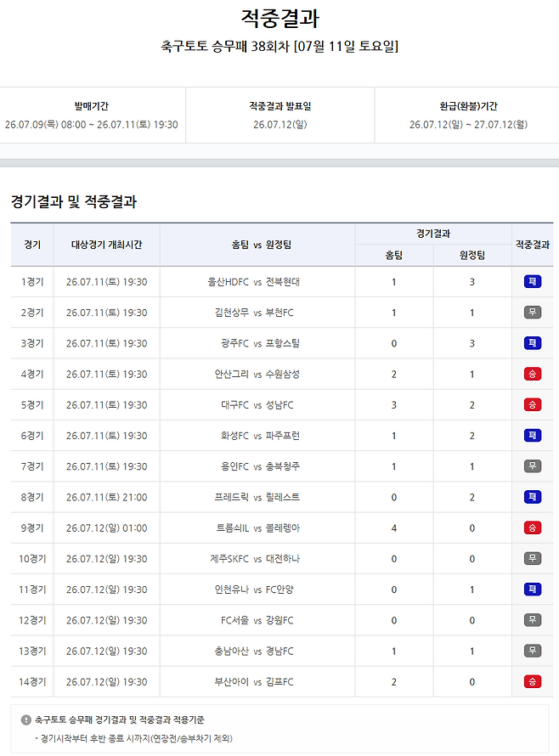The image size is (559, 756).
Task: Click the 적중결과 page title
Action: tap(279, 19)
